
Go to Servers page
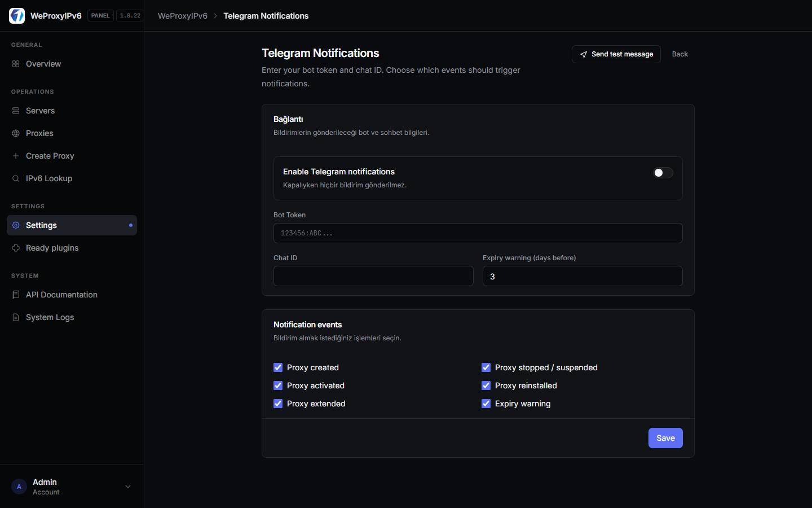coord(72,111)
